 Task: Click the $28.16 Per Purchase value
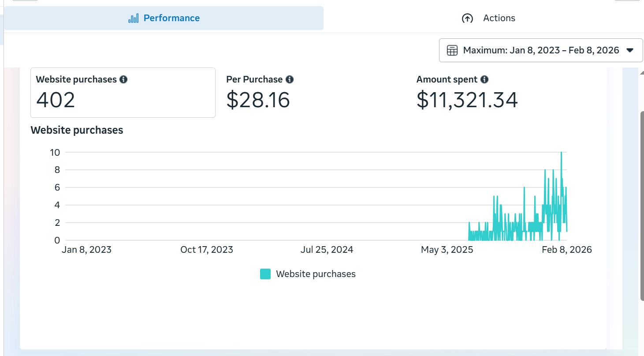pyautogui.click(x=258, y=100)
